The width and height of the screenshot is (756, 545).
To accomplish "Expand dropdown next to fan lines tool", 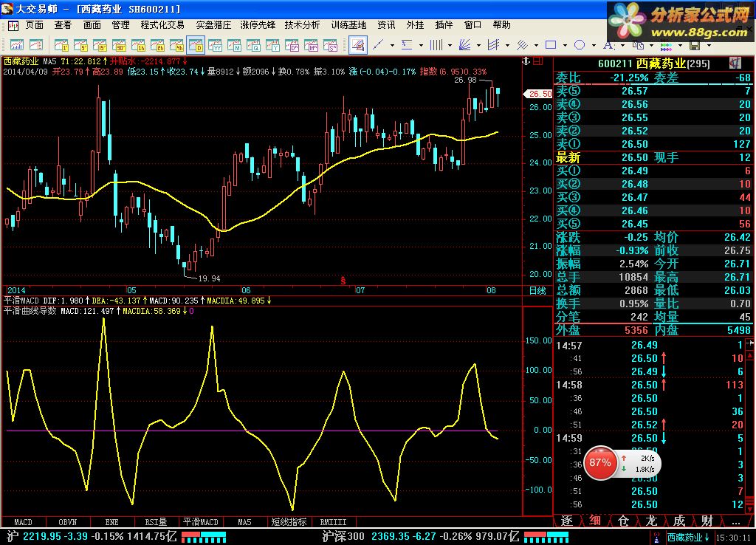I will pos(478,45).
